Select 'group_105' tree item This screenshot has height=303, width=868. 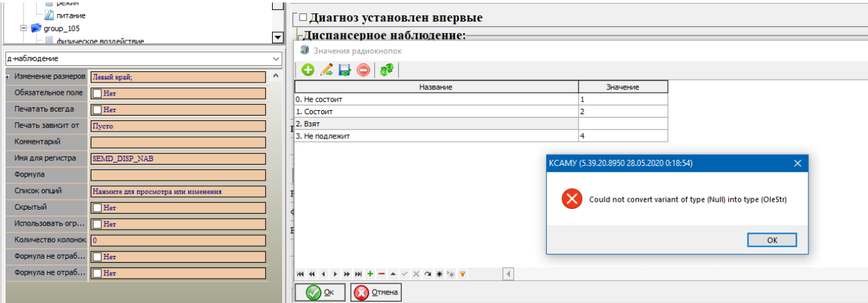(60, 28)
